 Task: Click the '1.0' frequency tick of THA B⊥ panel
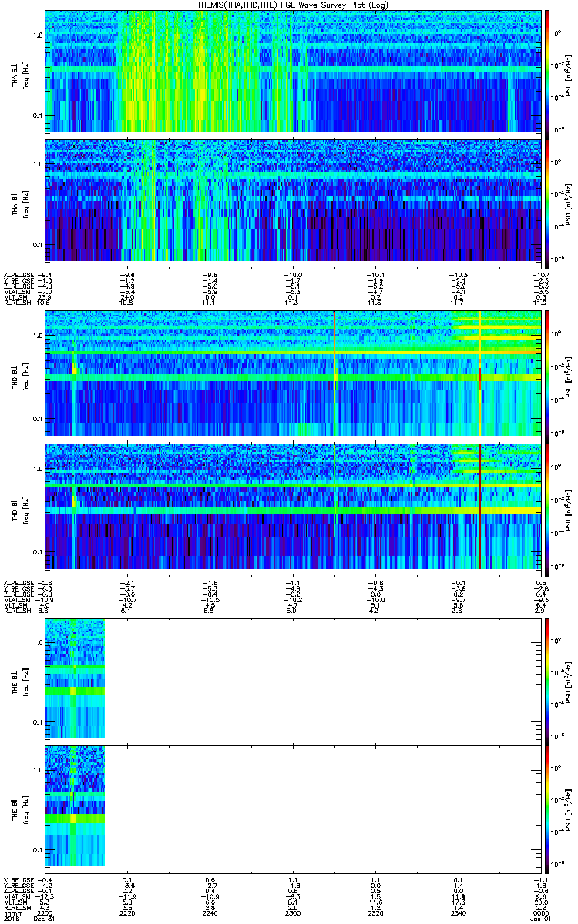[37, 35]
